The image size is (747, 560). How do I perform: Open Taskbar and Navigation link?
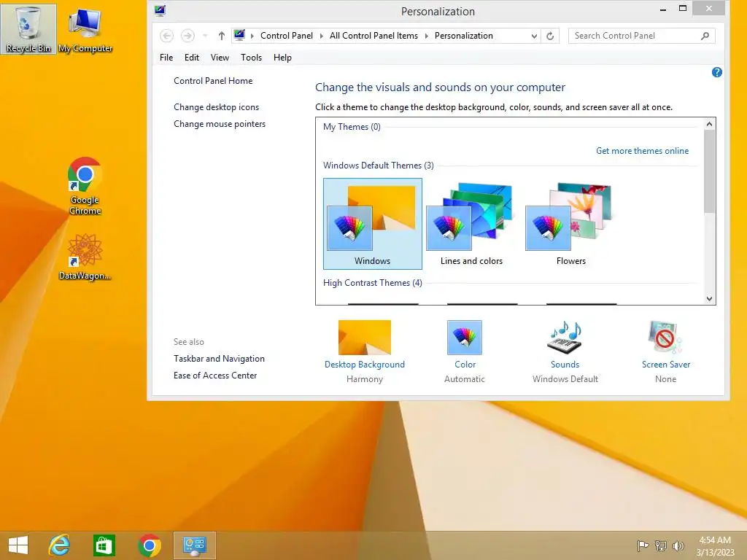(x=219, y=359)
